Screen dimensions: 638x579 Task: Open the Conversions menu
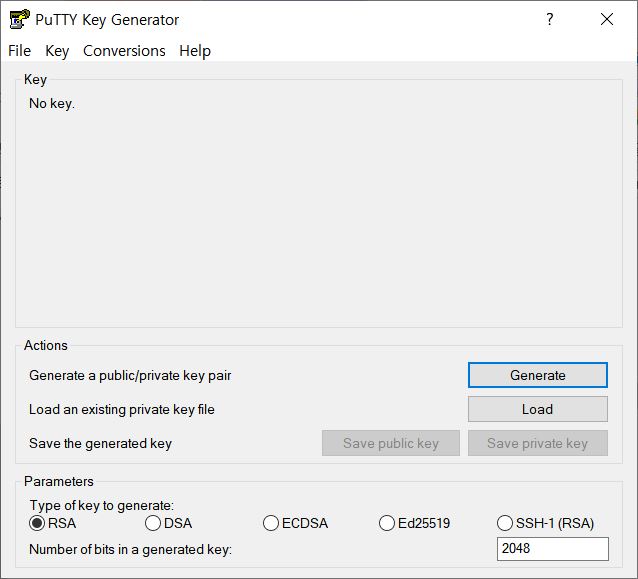(x=124, y=51)
